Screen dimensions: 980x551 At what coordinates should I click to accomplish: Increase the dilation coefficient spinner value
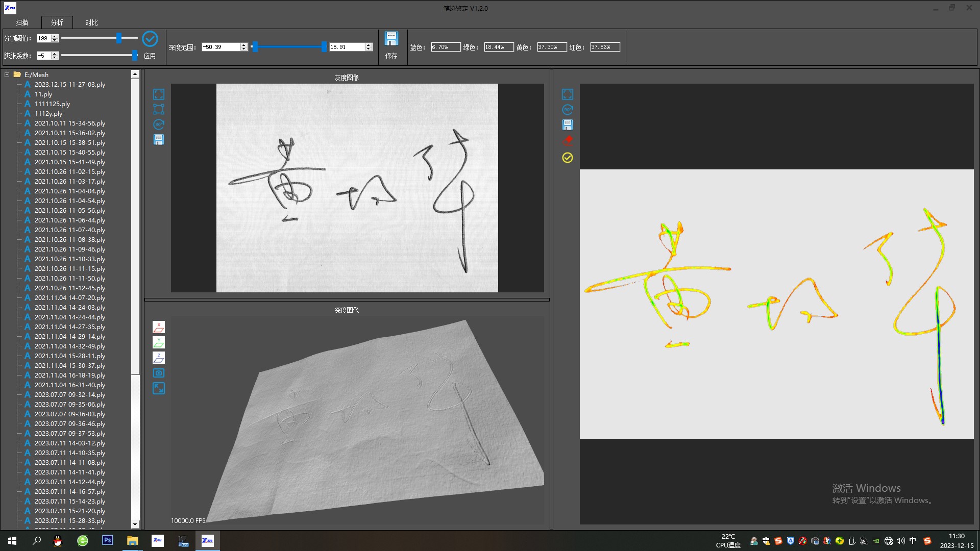55,54
